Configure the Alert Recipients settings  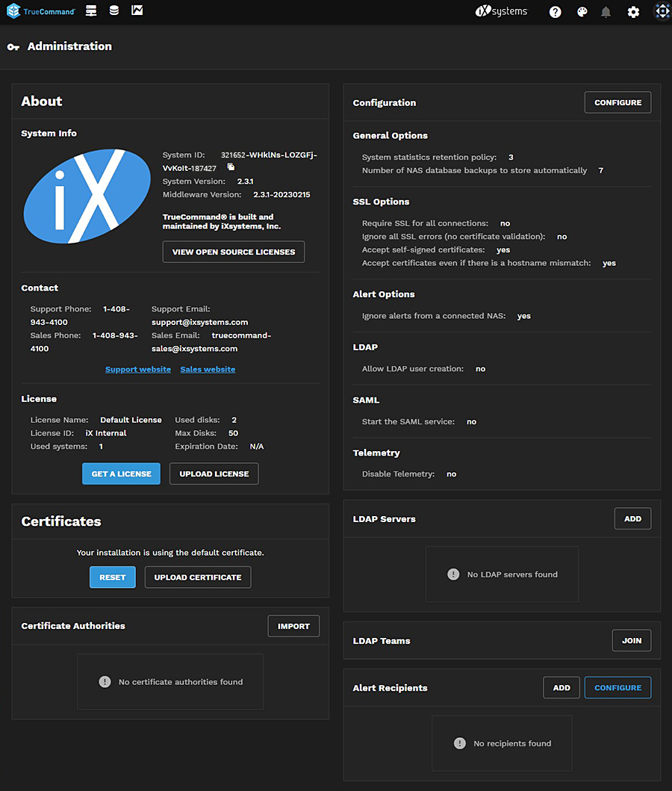click(x=617, y=687)
